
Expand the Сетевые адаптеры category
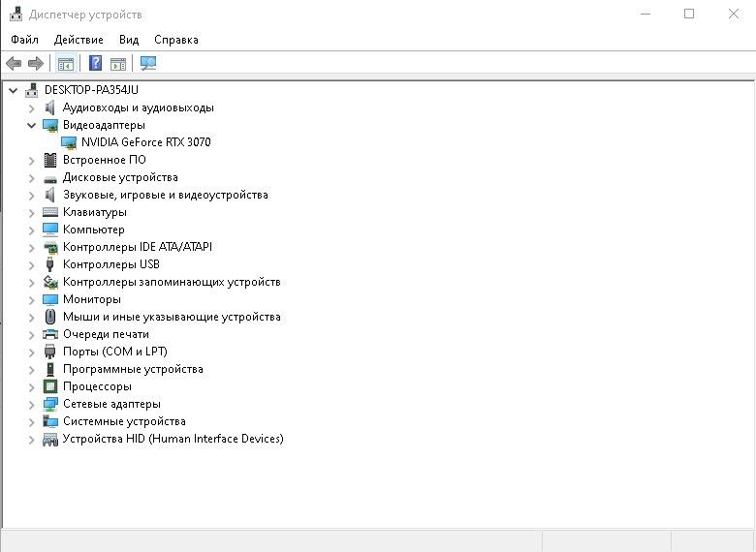(x=31, y=404)
